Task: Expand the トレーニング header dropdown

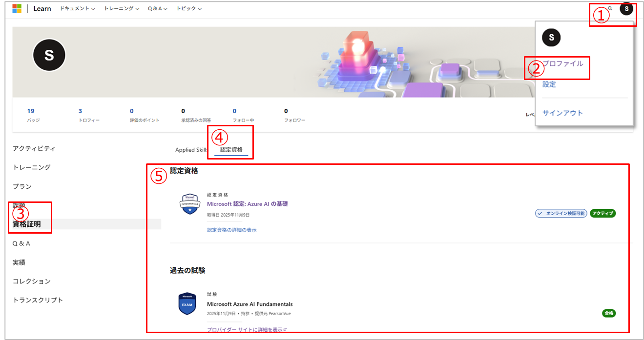Action: [122, 8]
